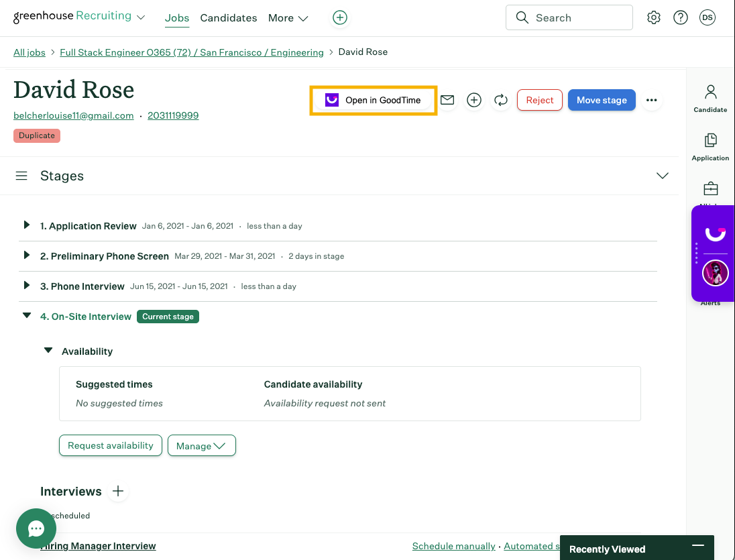Image resolution: width=735 pixels, height=560 pixels.
Task: Collapse the On-Site Interview stage
Action: tap(27, 316)
